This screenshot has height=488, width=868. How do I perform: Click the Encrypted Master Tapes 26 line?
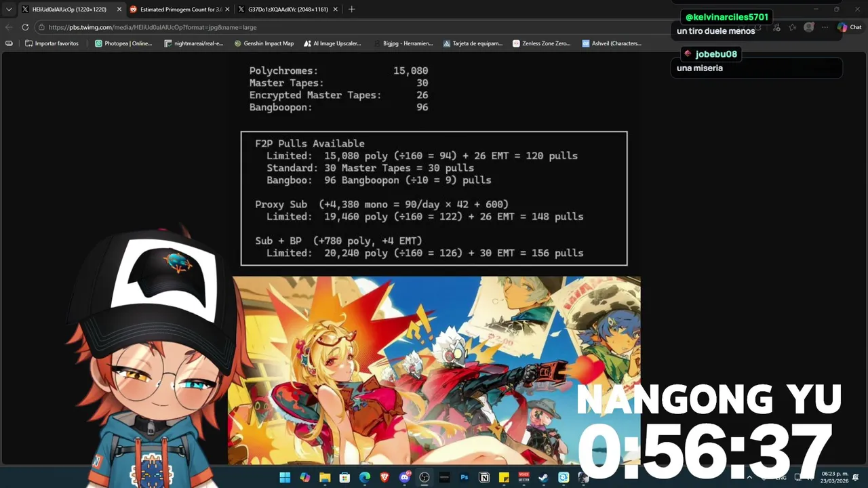point(338,95)
